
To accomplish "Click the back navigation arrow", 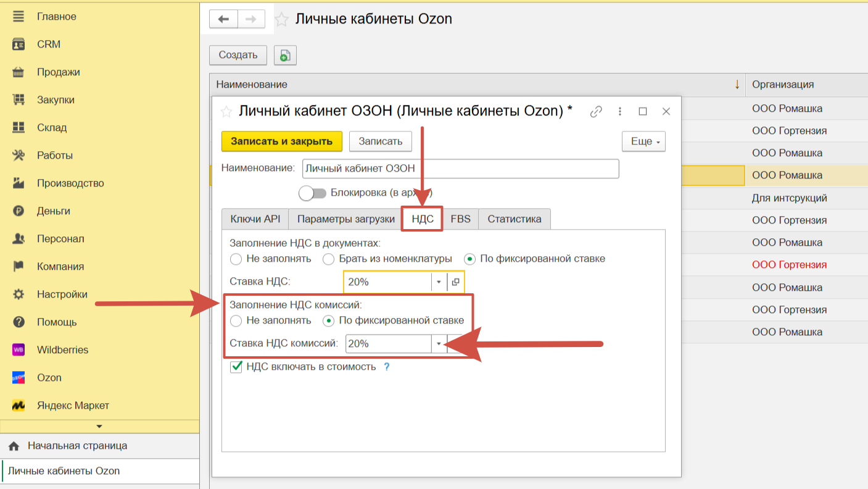I will click(x=223, y=19).
